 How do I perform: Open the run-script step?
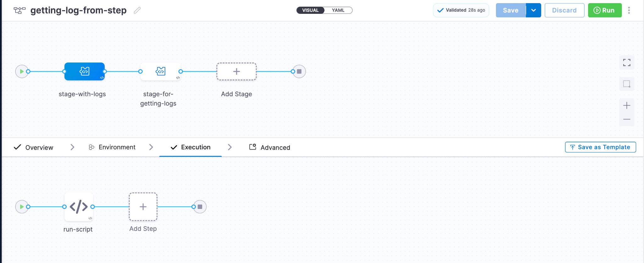(x=79, y=207)
